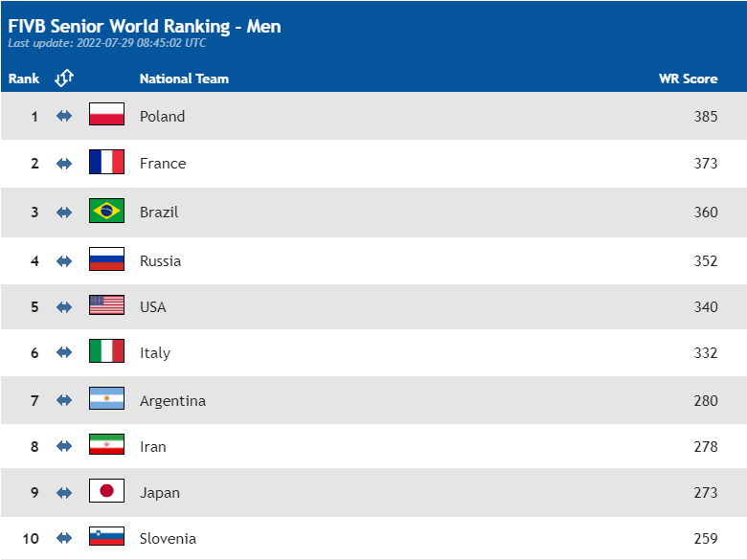The height and width of the screenshot is (560, 747).
Task: Open the USA team name
Action: pyautogui.click(x=153, y=307)
